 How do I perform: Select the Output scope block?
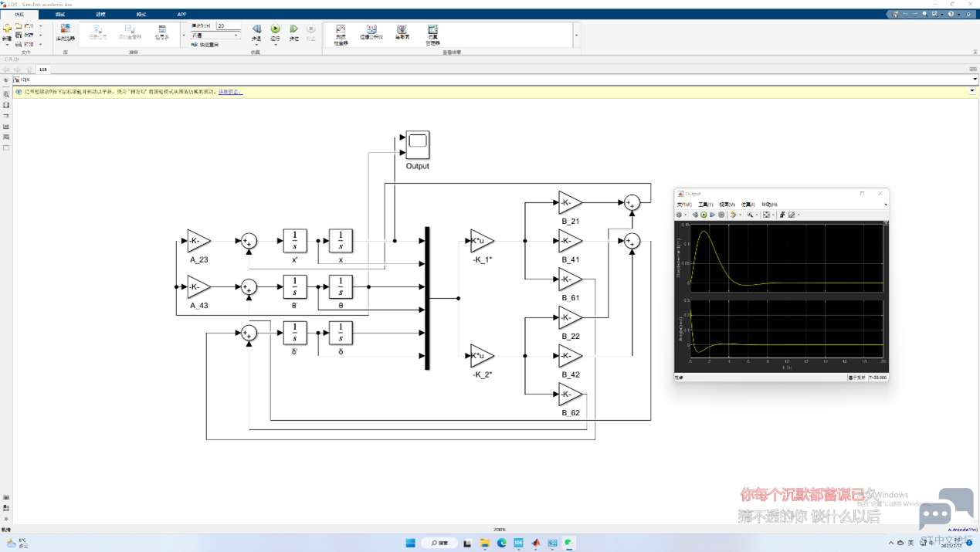417,144
